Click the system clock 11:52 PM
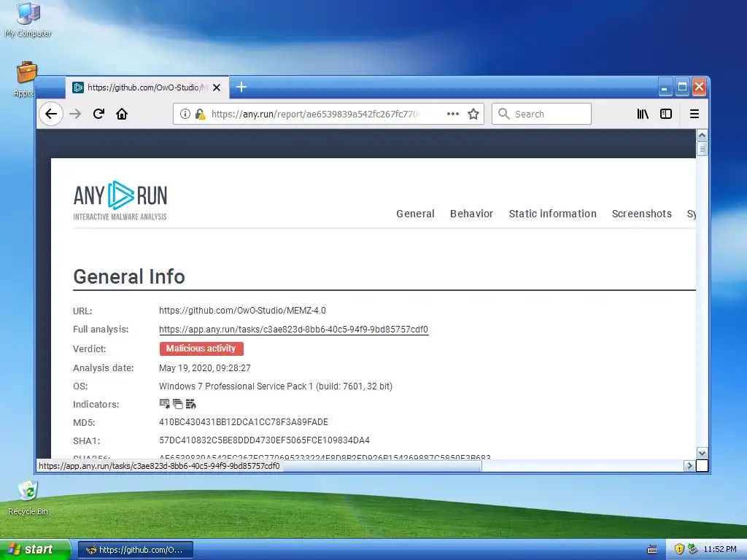This screenshot has height=560, width=747. (720, 549)
